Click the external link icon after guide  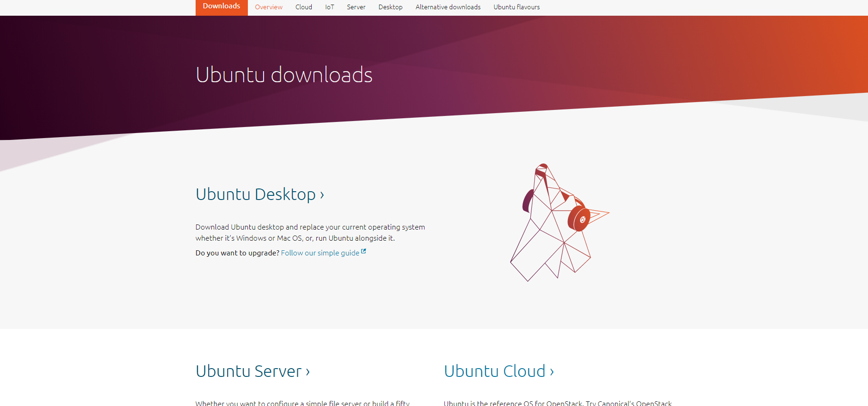(363, 251)
